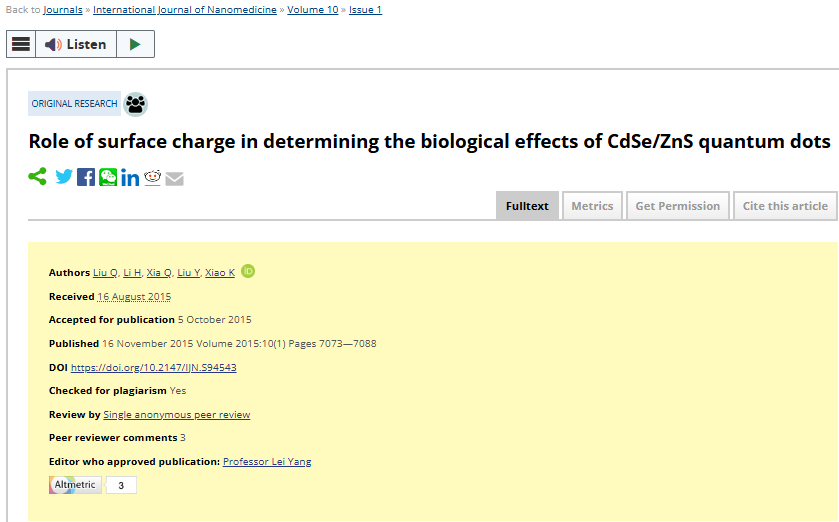Click editor Professor Lei Yang link
This screenshot has width=839, height=522.
pyautogui.click(x=267, y=462)
